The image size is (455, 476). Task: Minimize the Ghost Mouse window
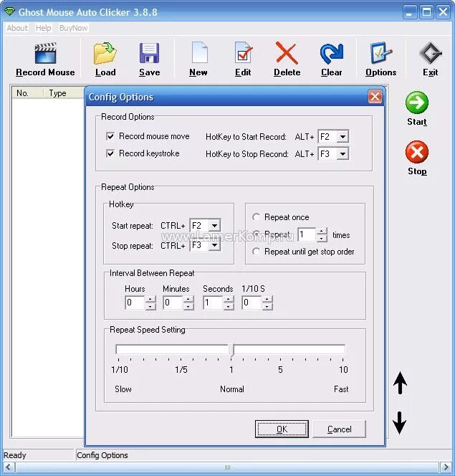(410, 12)
